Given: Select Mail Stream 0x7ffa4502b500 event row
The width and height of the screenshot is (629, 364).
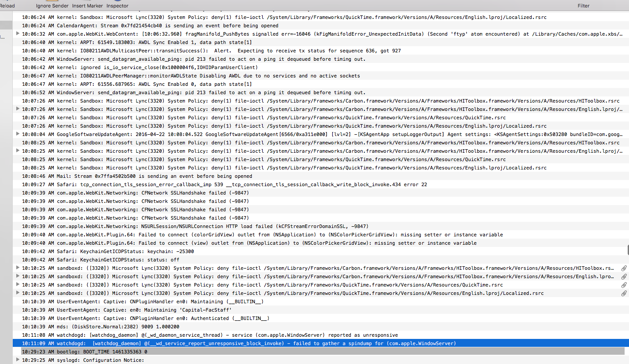Looking at the screenshot, I should tap(321, 176).
